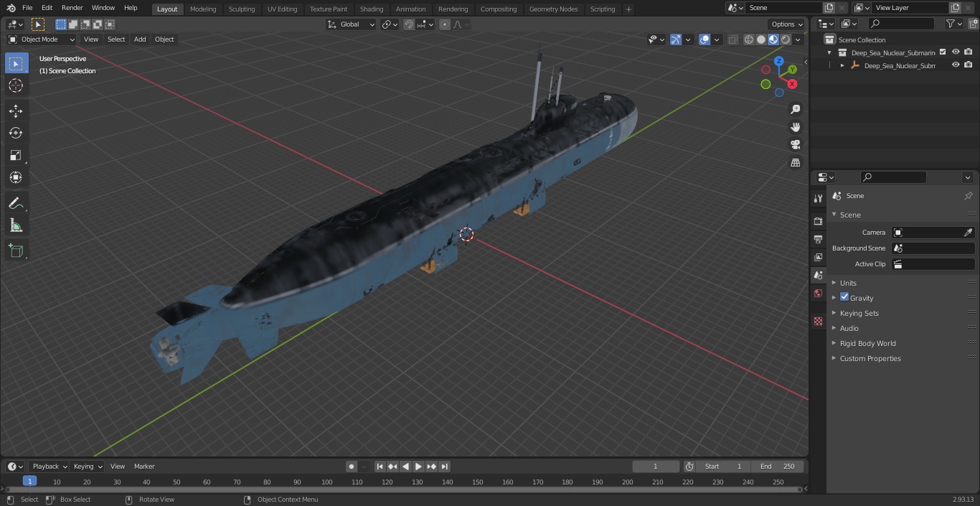Open the timeline Marker menu

144,467
